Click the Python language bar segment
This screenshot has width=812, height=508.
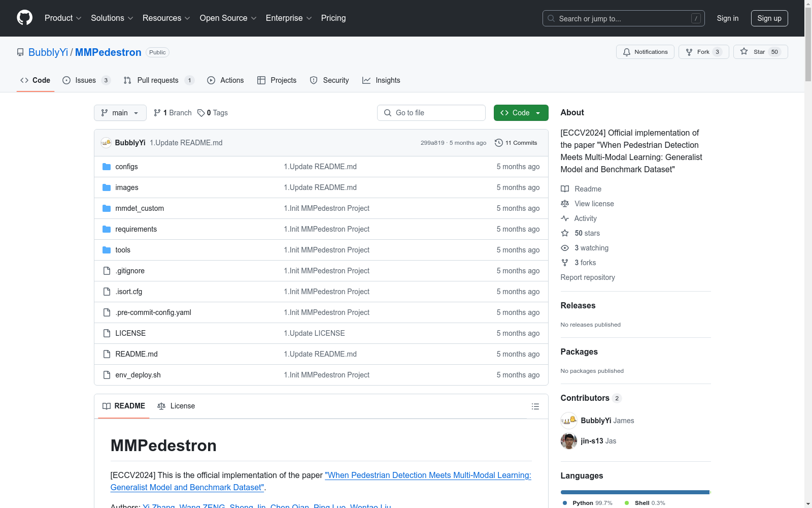[635, 492]
